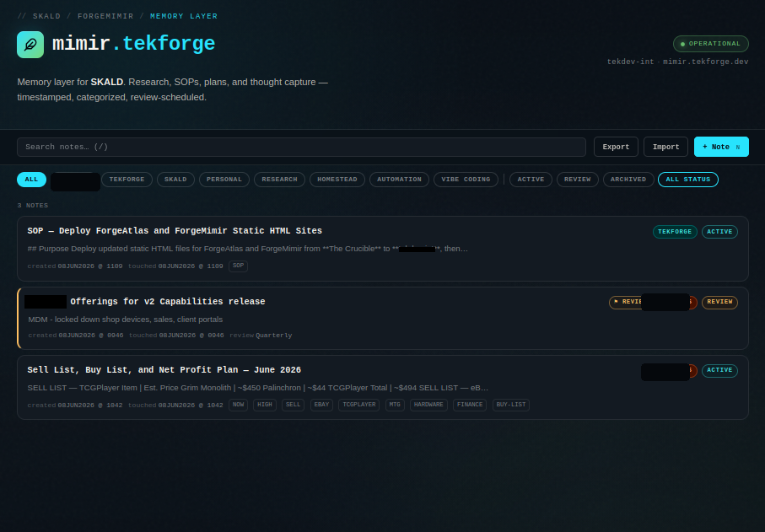Click the FINANCE tag
765x532 pixels.
[x=470, y=406]
